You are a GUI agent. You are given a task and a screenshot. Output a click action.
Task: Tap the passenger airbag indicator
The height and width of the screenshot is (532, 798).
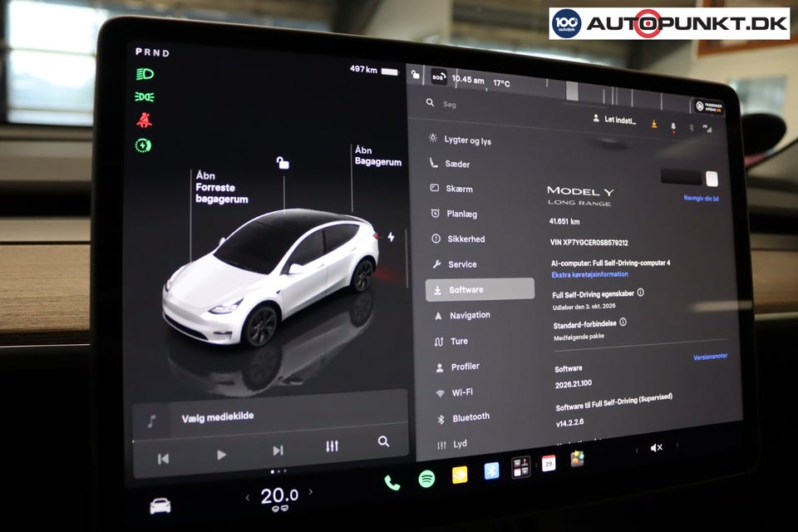(x=709, y=106)
